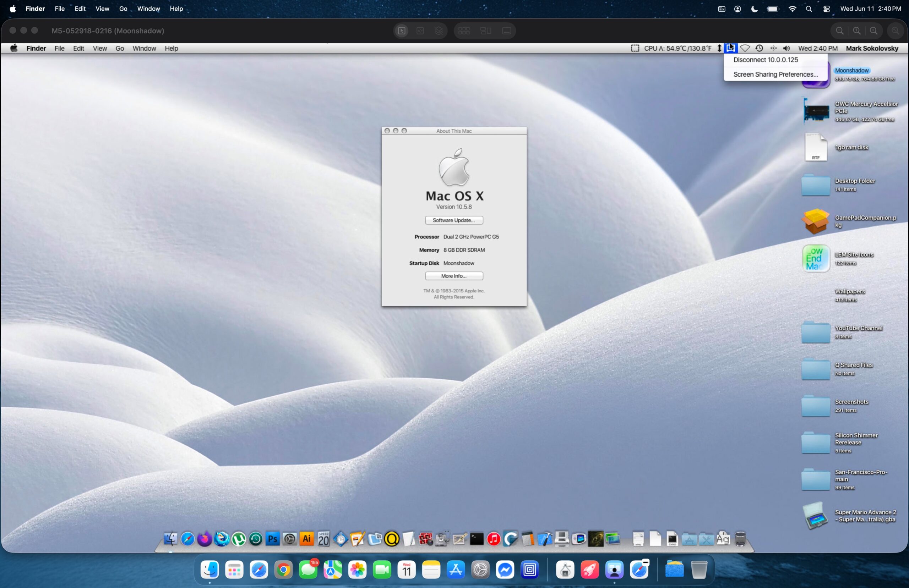Open Terminal in the remote dock
Screen dimensions: 909x588
476,539
